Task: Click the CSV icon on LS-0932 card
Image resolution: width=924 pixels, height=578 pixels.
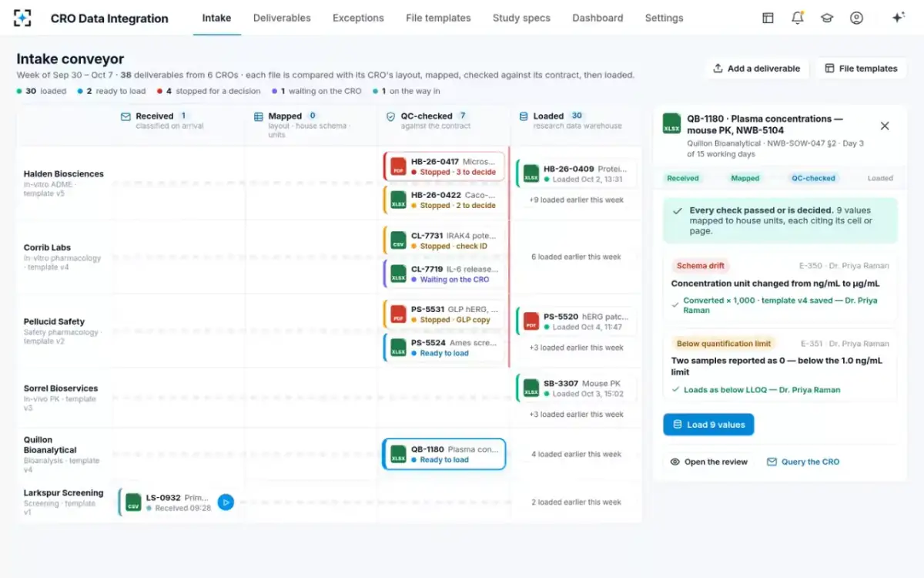Action: click(133, 502)
